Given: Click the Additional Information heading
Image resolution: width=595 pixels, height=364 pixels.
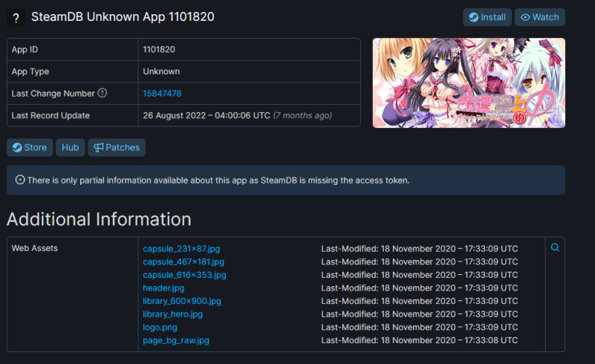Looking at the screenshot, I should click(x=99, y=219).
